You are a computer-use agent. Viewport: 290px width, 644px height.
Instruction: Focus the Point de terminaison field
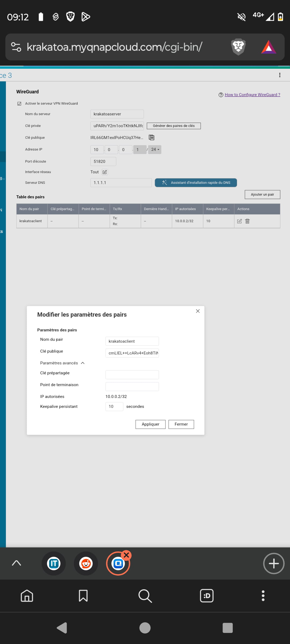click(132, 387)
